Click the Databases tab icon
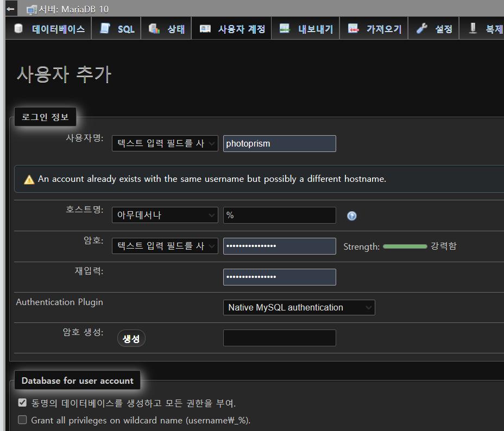Screen dimensions: 504x431 pyautogui.click(x=18, y=29)
